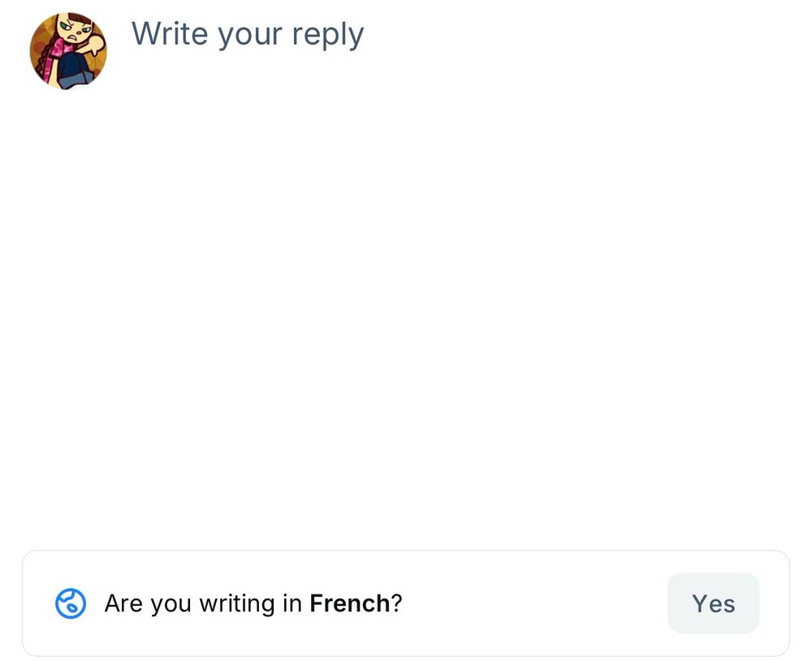Viewport: 812px width, 661px height.
Task: Click the rounded language suggestion card
Action: (x=406, y=603)
